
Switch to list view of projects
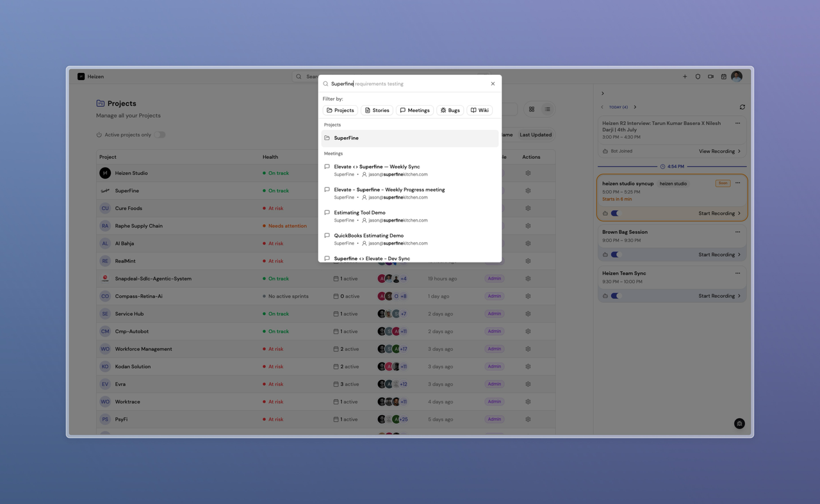click(548, 110)
